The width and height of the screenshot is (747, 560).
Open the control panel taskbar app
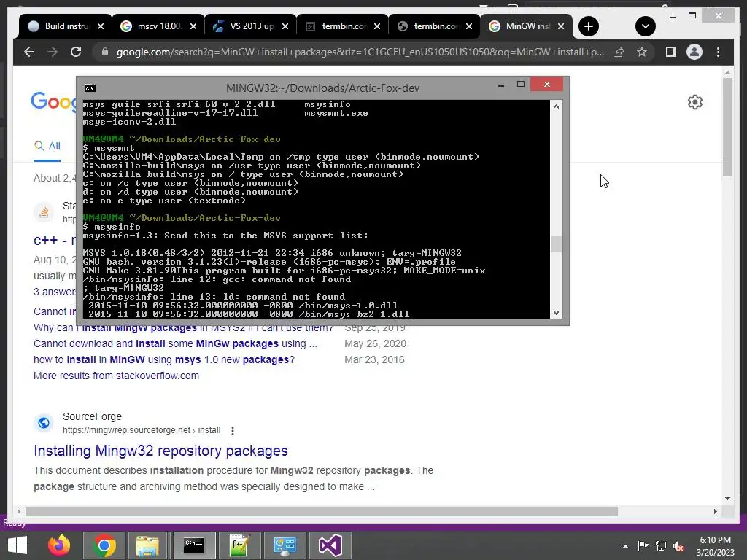pyautogui.click(x=285, y=545)
